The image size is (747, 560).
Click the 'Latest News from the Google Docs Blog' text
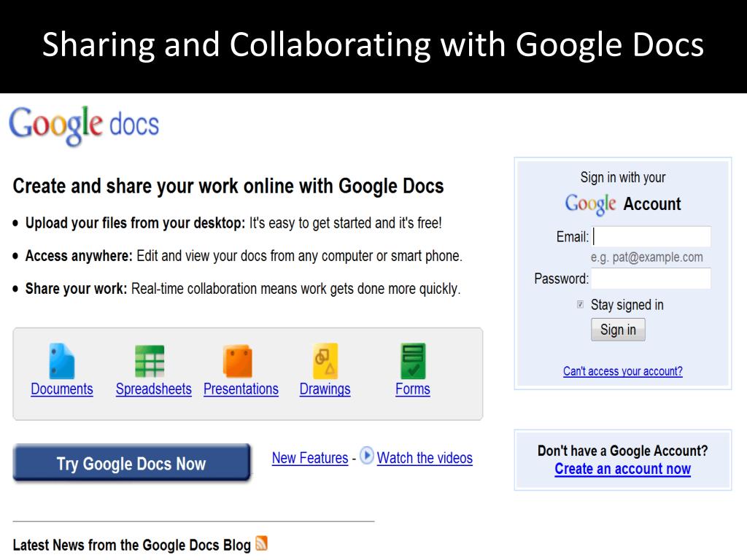pos(131,545)
